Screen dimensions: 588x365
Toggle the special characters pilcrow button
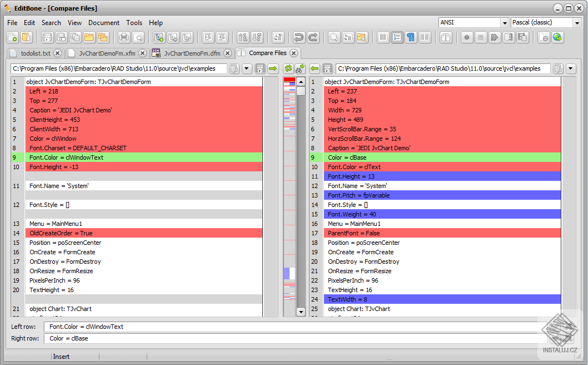(411, 37)
